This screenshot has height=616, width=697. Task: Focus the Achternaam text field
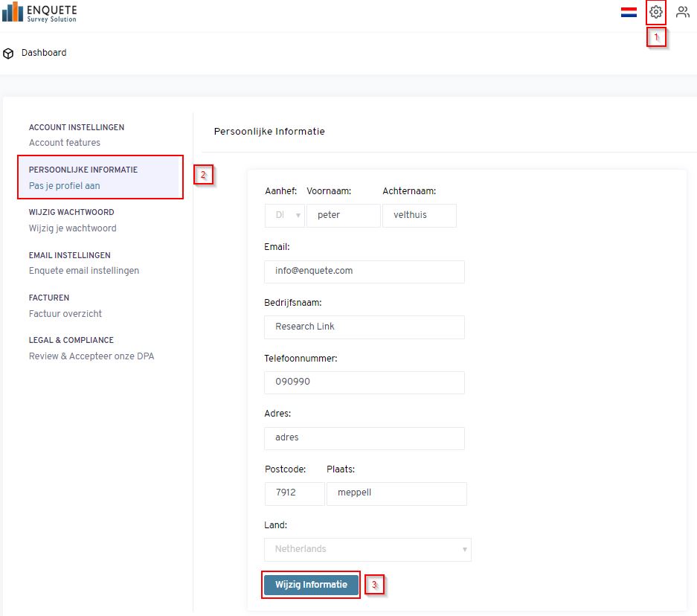click(x=419, y=216)
